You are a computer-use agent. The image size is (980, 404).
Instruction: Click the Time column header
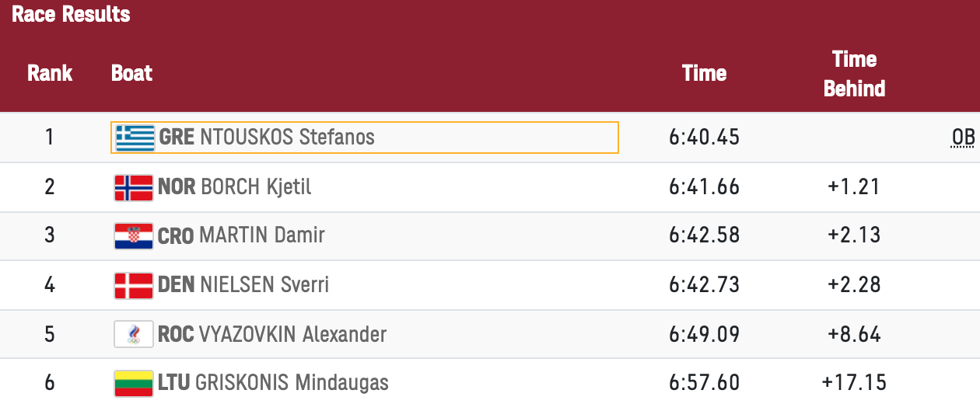point(704,73)
